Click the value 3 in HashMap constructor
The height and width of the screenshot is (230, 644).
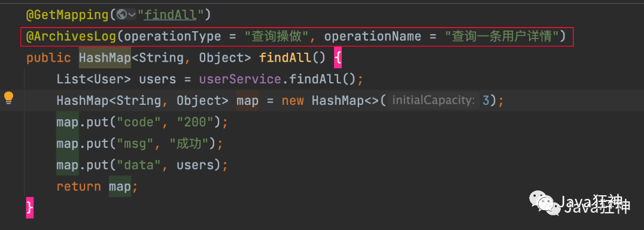[x=486, y=100]
